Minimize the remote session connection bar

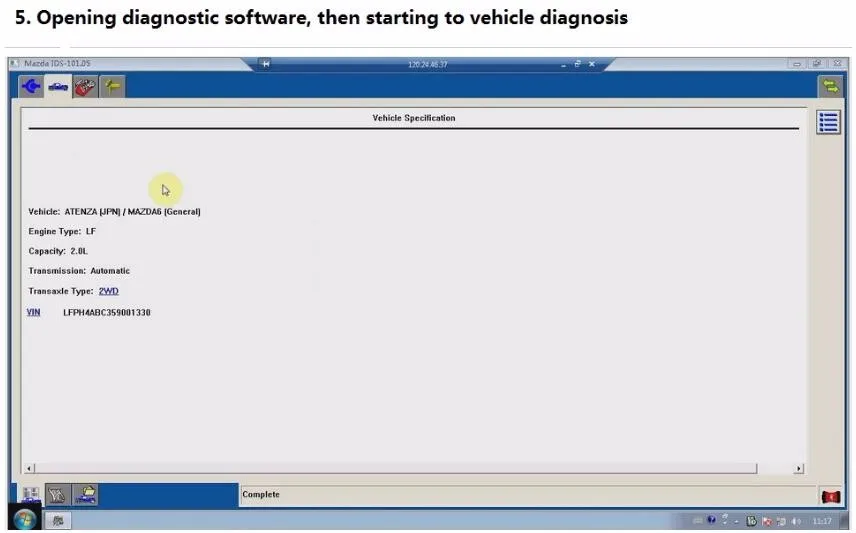click(563, 64)
